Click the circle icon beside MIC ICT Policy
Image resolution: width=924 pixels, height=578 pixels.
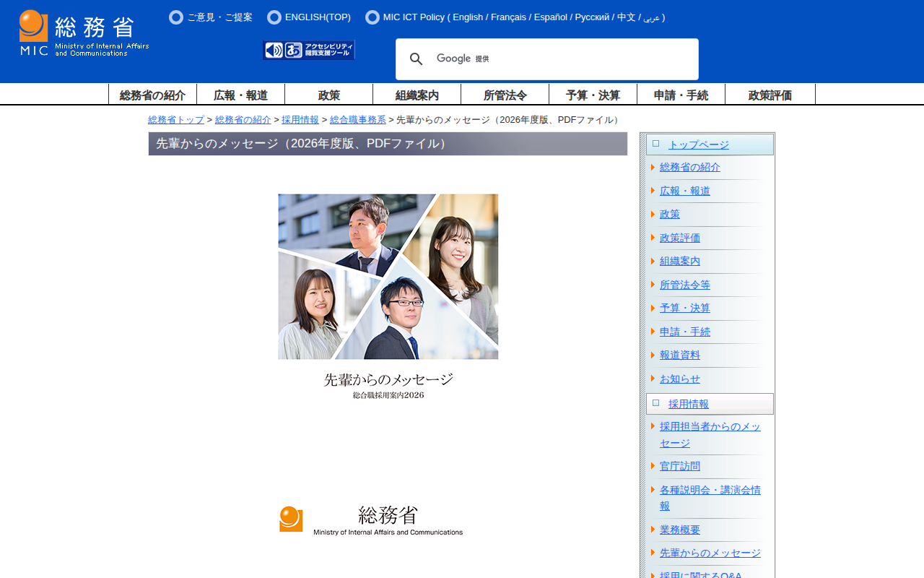pos(372,17)
